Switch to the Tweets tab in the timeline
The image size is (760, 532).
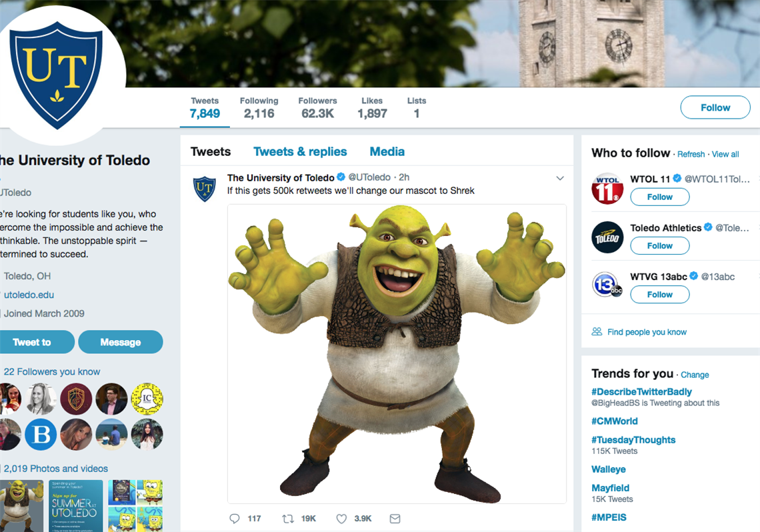(x=211, y=151)
